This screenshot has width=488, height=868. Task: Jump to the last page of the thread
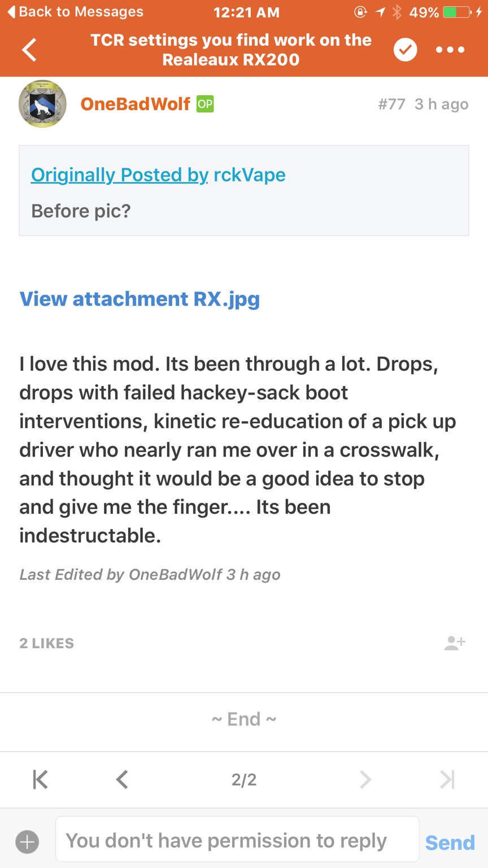447,780
